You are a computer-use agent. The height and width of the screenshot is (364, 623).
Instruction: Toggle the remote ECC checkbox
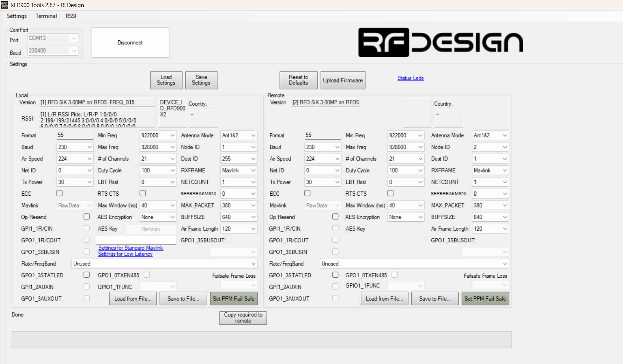point(307,193)
